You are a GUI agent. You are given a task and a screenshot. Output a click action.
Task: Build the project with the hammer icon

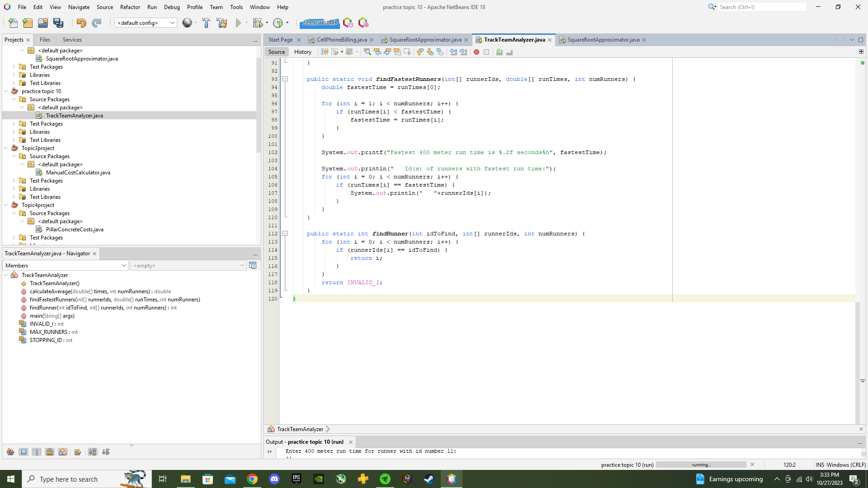(x=206, y=23)
